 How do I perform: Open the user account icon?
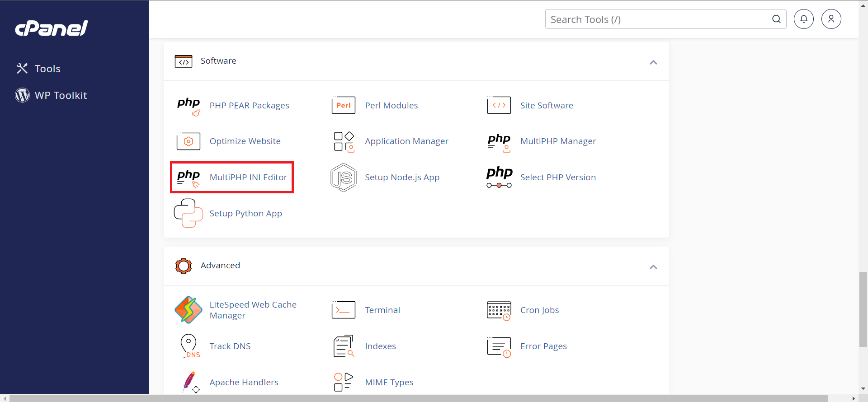pyautogui.click(x=831, y=19)
